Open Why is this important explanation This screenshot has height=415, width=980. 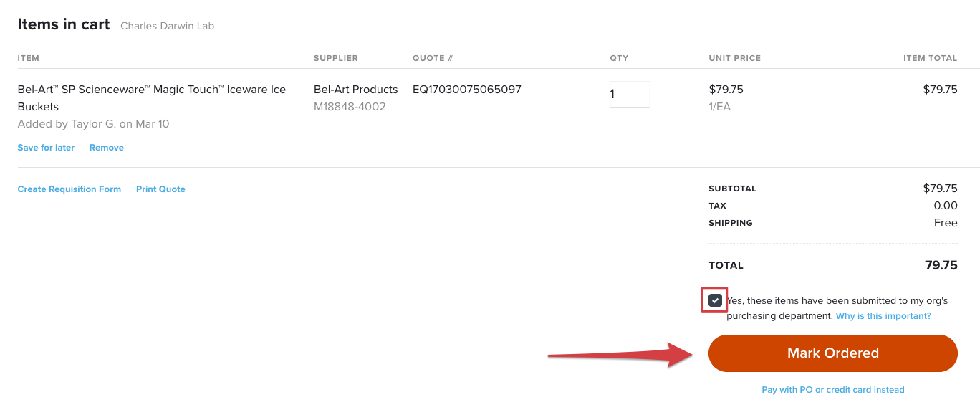click(x=882, y=315)
